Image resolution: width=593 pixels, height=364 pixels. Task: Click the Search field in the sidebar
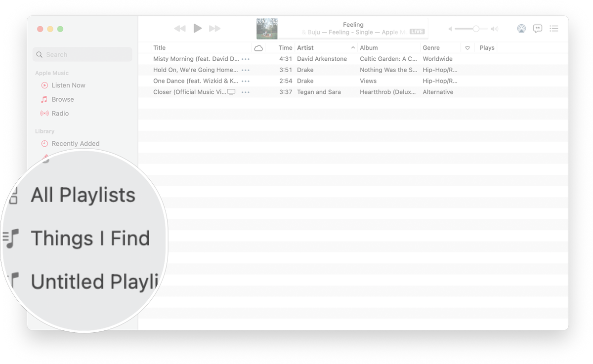[x=82, y=54]
